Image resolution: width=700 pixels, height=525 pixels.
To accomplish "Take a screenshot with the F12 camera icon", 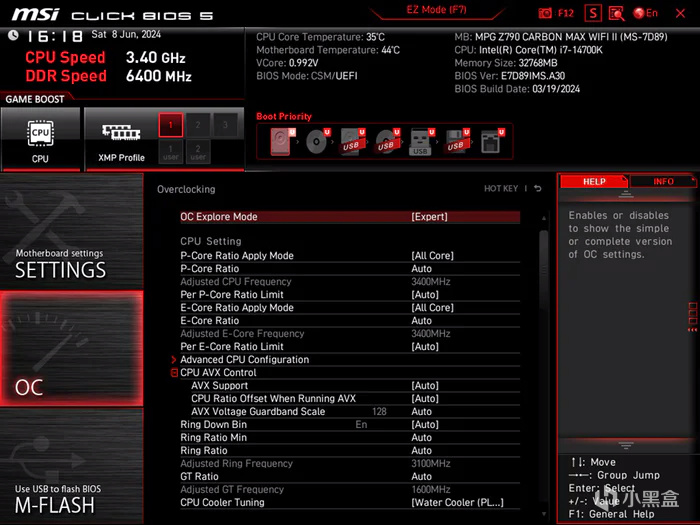I will 545,13.
